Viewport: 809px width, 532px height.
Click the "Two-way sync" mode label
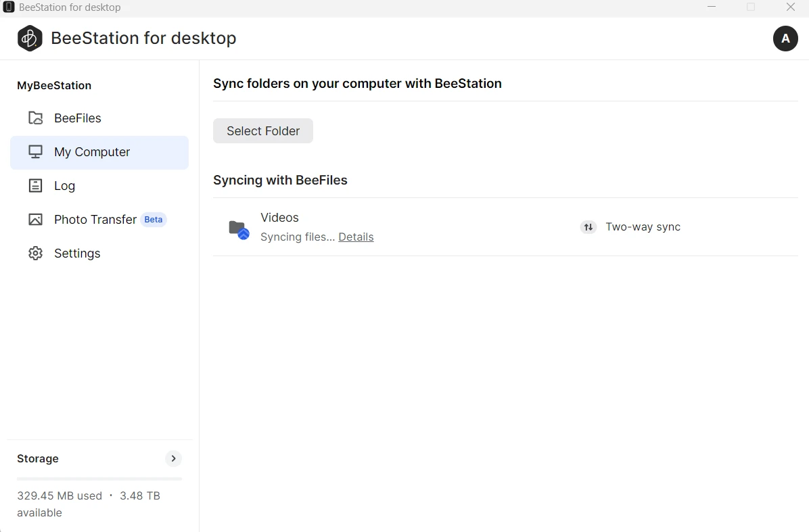[x=643, y=227]
